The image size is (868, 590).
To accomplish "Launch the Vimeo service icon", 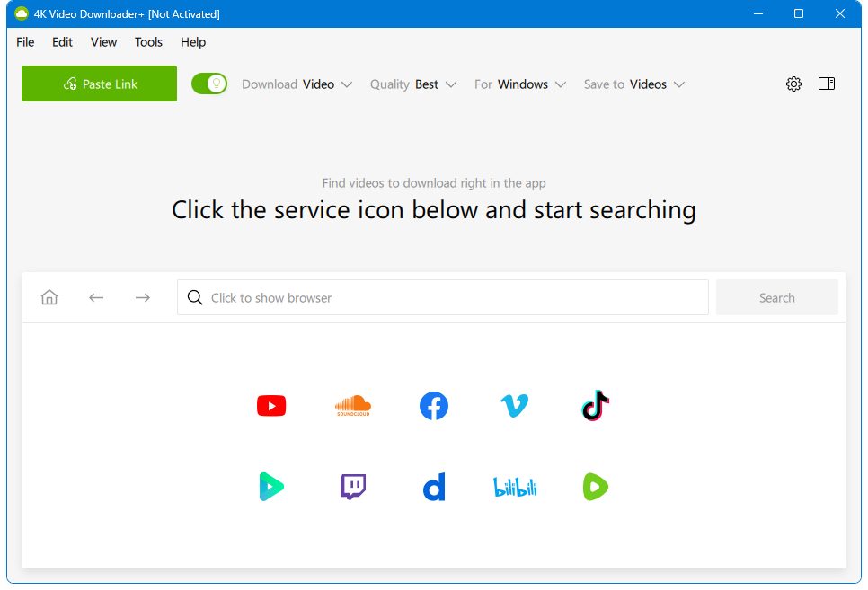I will pyautogui.click(x=514, y=406).
